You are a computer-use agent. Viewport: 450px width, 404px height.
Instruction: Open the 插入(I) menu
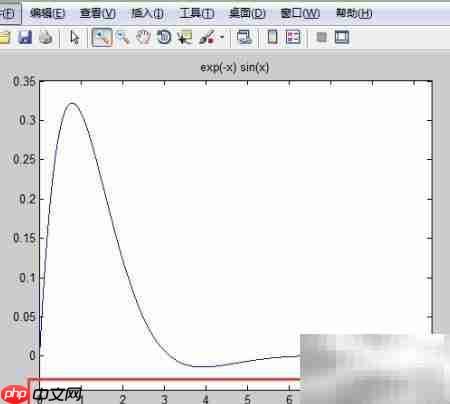(x=147, y=13)
